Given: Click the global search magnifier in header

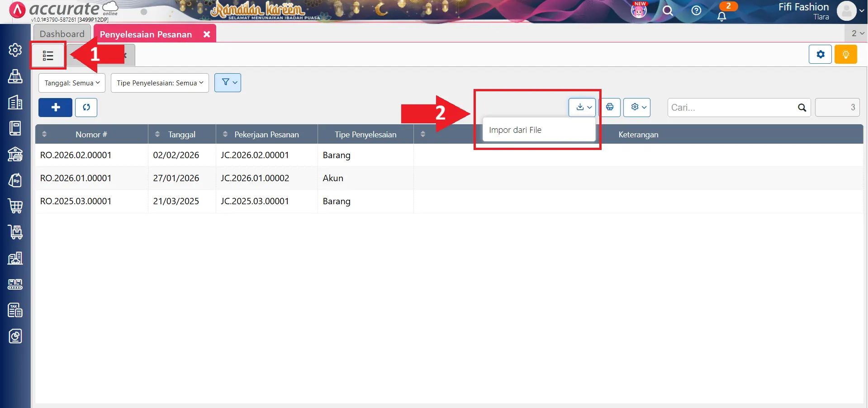Looking at the screenshot, I should point(668,10).
